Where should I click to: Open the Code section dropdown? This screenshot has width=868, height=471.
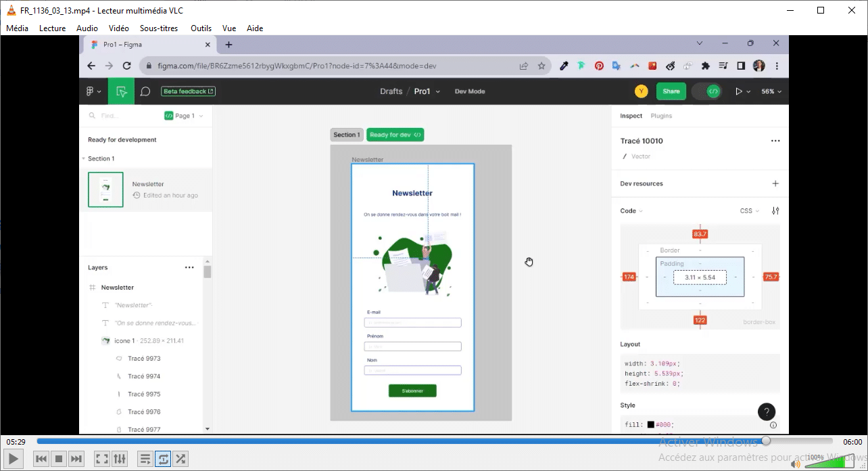click(631, 210)
